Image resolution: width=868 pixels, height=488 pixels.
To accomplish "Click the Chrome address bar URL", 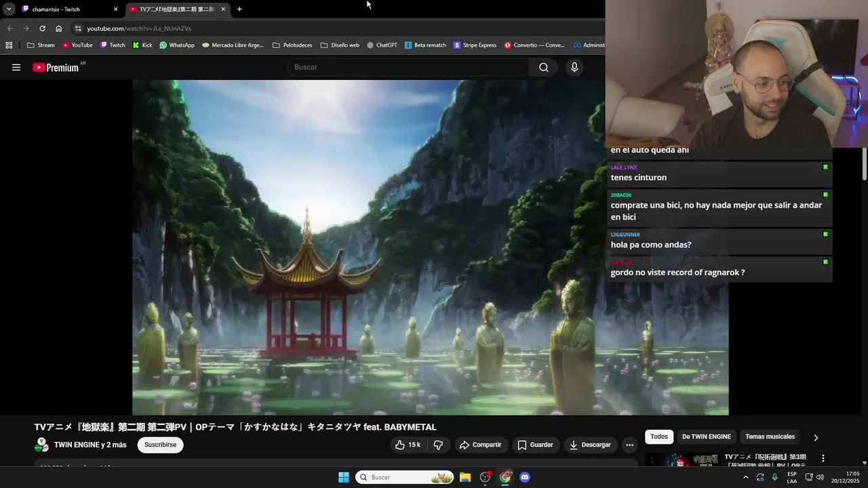I will point(139,28).
